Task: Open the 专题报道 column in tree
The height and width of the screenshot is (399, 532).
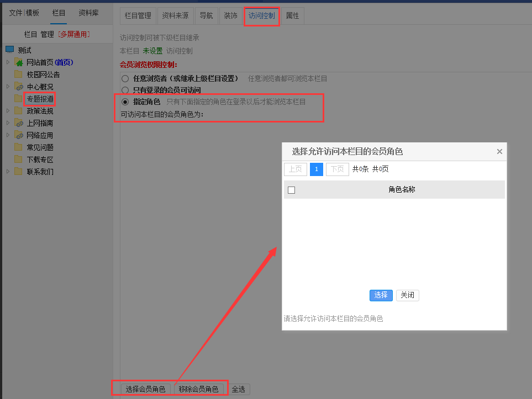Action: 40,99
